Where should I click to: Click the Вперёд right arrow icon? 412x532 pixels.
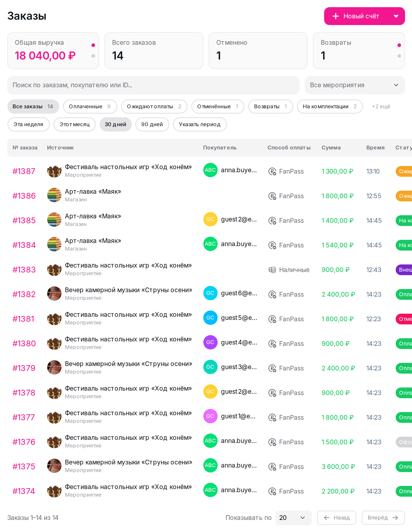(395, 518)
